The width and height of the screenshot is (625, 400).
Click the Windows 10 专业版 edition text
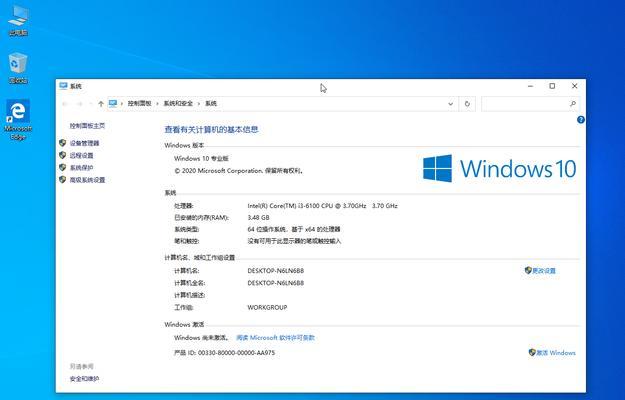201,158
